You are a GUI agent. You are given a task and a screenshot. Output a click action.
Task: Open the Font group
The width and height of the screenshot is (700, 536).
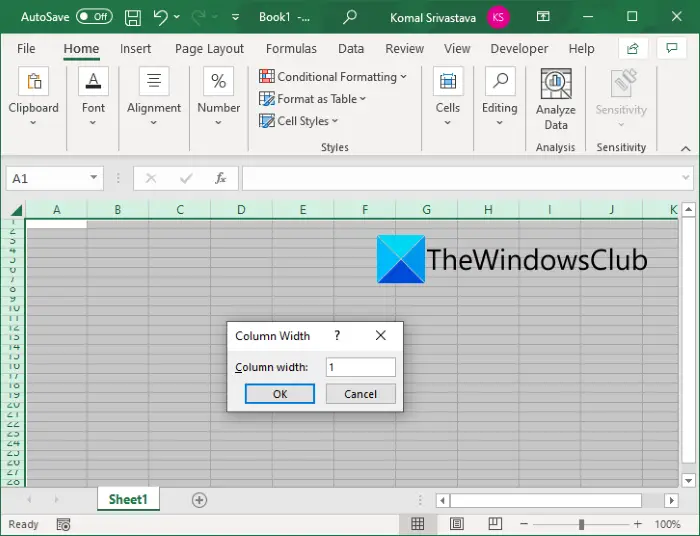tap(93, 96)
